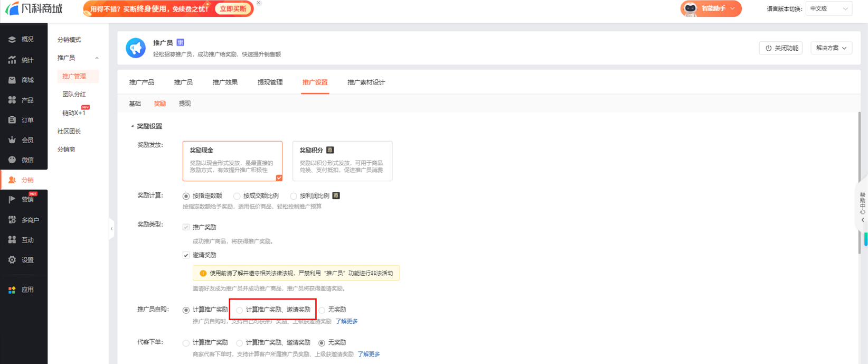Viewport: 868px width, 364px height.
Task: Open the 解决方案 dropdown
Action: (831, 48)
